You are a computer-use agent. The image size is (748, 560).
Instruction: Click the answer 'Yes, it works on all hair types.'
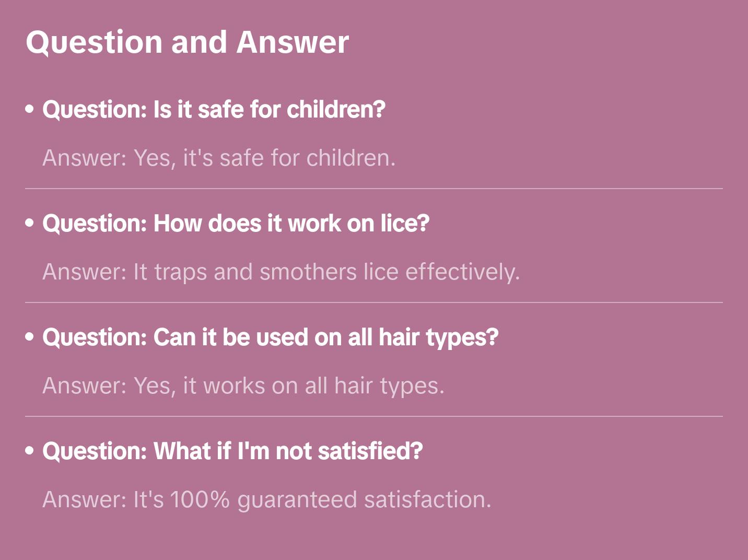(x=243, y=386)
